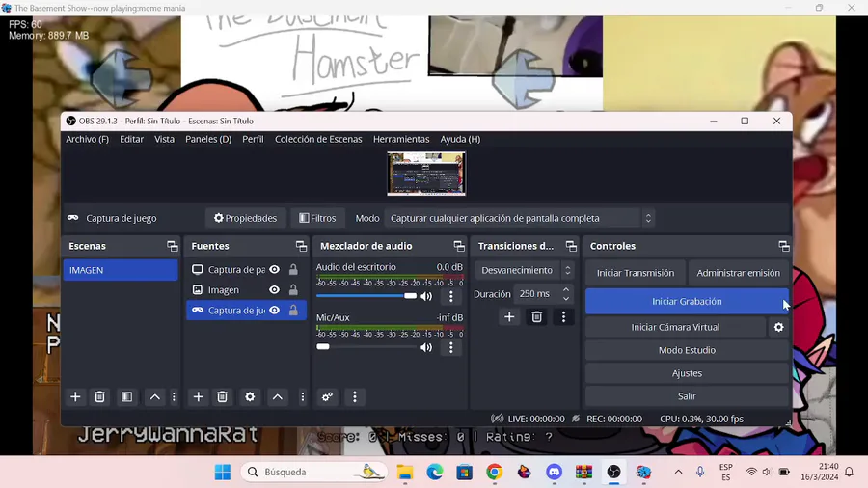Open Editar menu
This screenshot has height=488, width=868.
pos(132,140)
